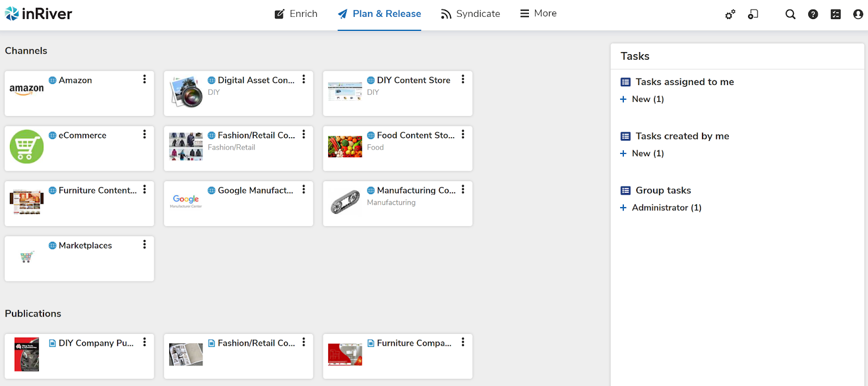Open the settings gears icon
The width and height of the screenshot is (868, 386).
[730, 14]
